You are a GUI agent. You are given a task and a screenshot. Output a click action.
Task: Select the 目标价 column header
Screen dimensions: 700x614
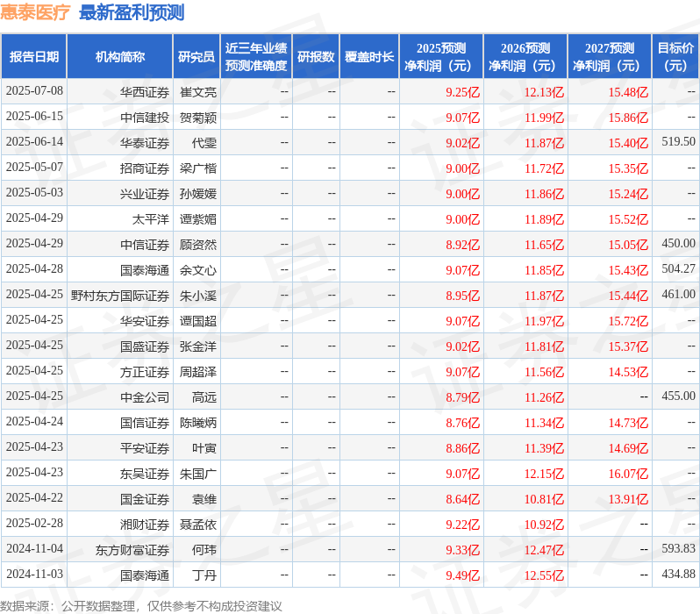[x=676, y=57]
